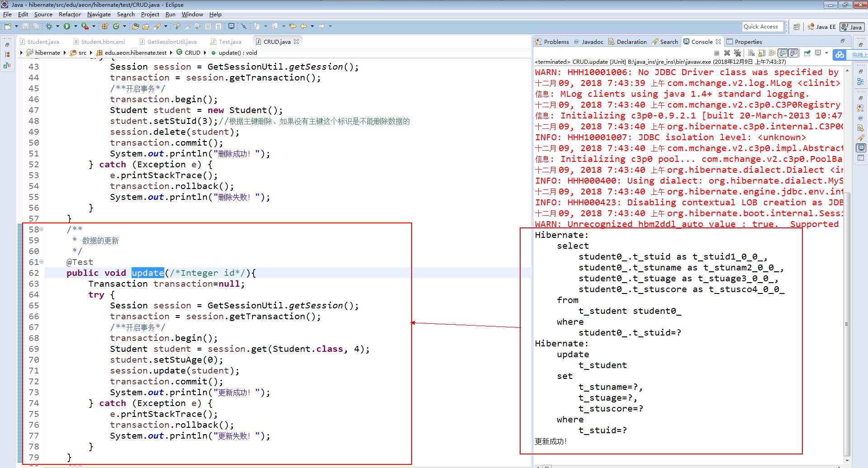Click Remove Launch console icon
Image resolution: width=868 pixels, height=468 pixels.
click(x=727, y=53)
